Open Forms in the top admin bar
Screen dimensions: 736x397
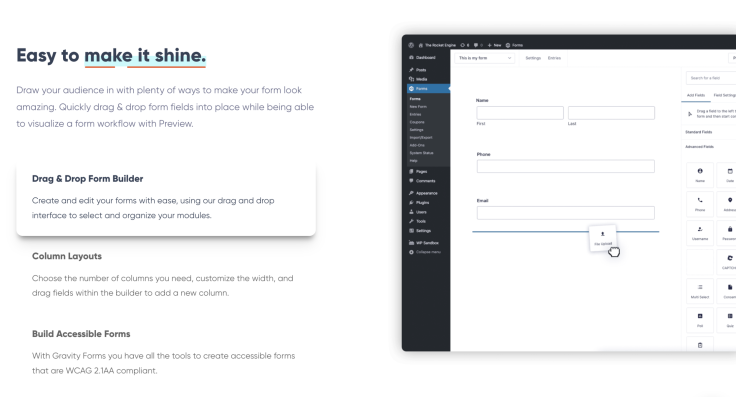(x=514, y=45)
